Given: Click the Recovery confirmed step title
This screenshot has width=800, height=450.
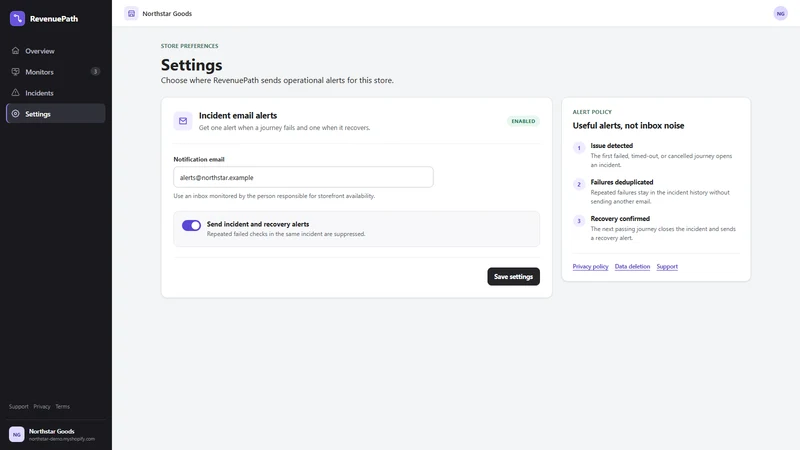Looking at the screenshot, I should (620, 218).
